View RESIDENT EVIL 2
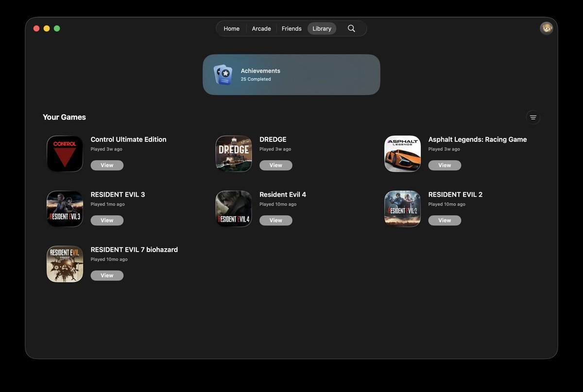This screenshot has height=392, width=583. (x=445, y=221)
